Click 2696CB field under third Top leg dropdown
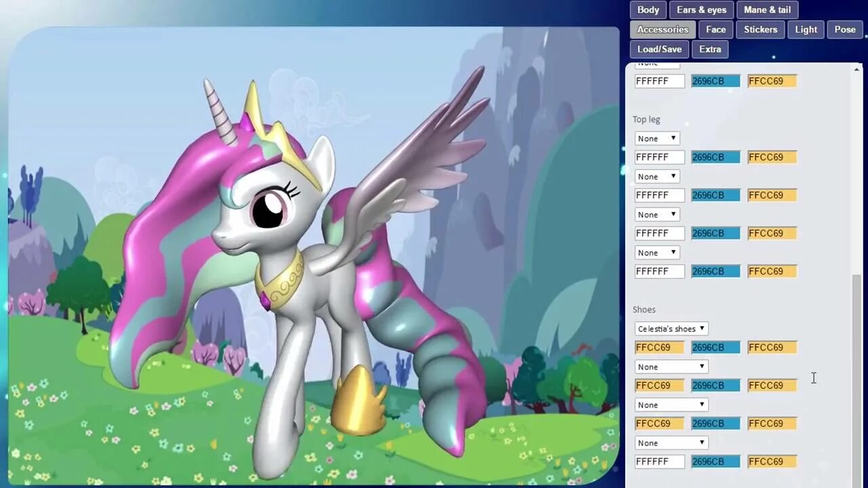The width and height of the screenshot is (868, 488). [715, 232]
